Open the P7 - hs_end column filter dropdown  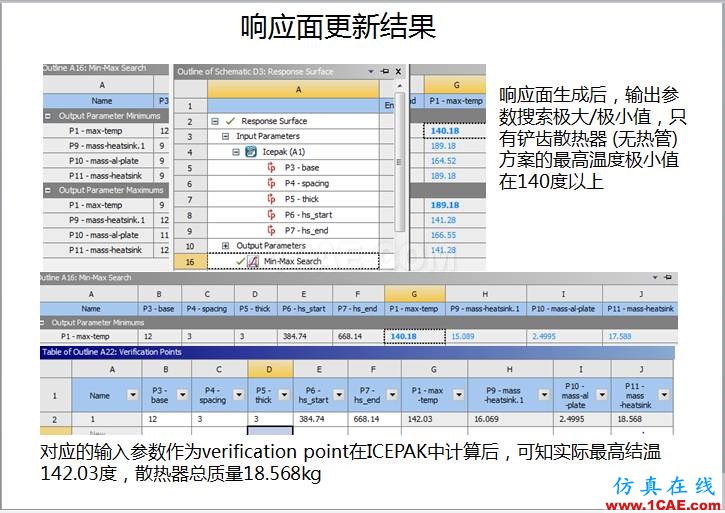(393, 395)
